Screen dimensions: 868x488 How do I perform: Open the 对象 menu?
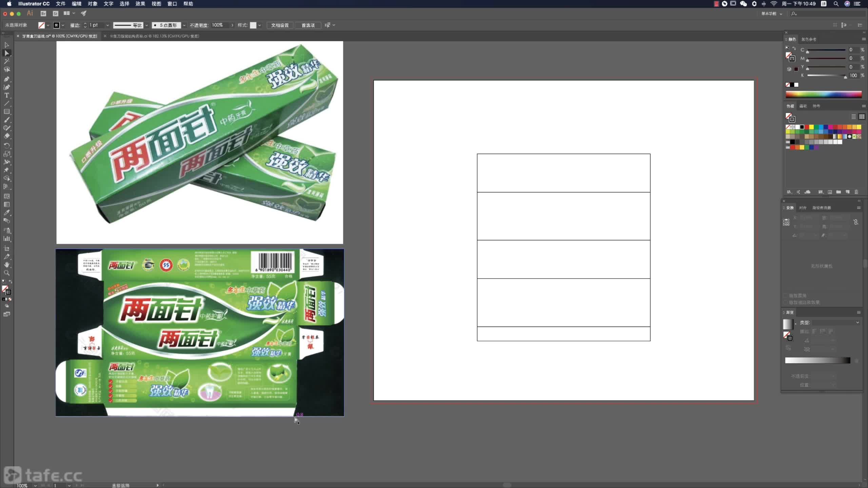[93, 4]
